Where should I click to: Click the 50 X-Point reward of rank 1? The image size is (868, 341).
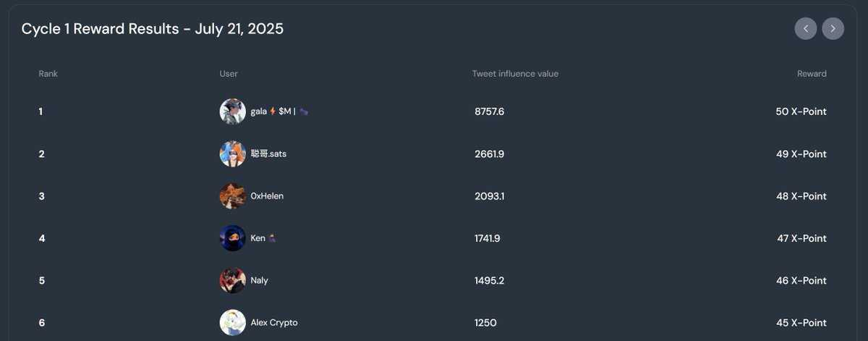(x=801, y=111)
